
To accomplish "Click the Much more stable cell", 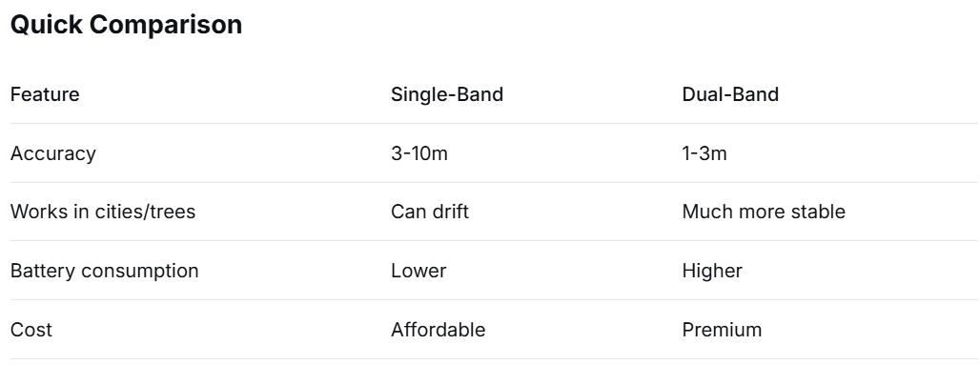I will [x=764, y=212].
